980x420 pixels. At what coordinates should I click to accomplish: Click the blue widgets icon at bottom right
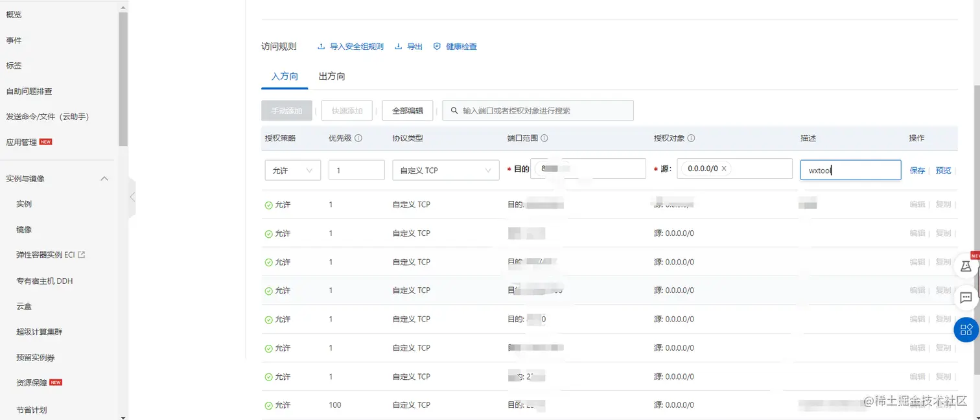[965, 329]
